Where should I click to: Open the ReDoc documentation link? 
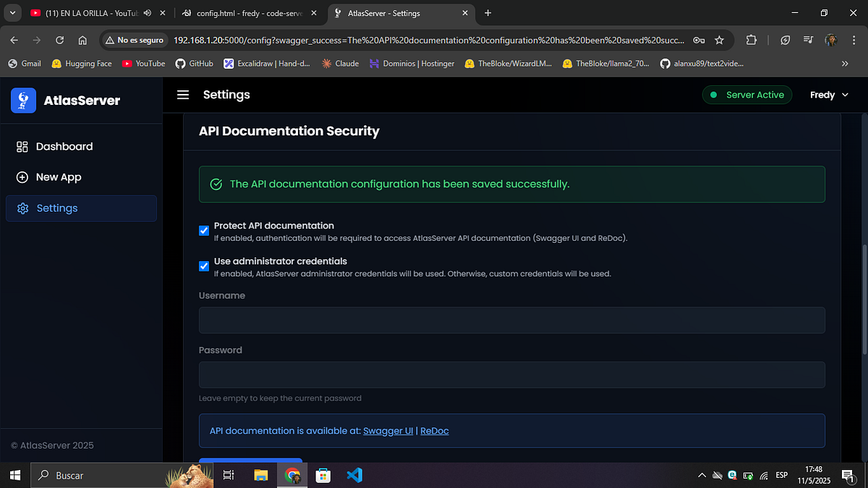point(434,430)
